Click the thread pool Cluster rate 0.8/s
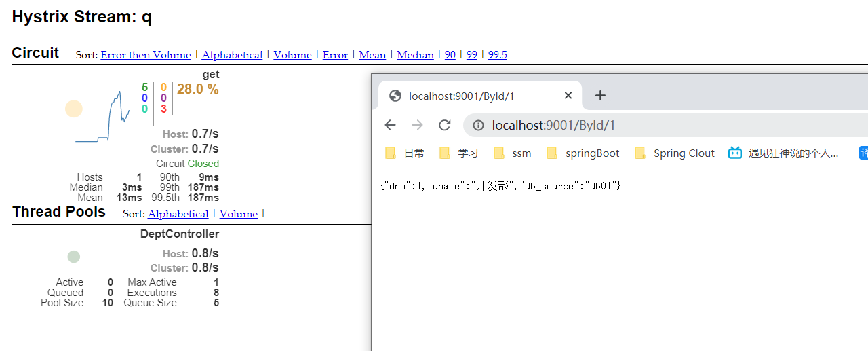868x351 pixels. click(205, 267)
